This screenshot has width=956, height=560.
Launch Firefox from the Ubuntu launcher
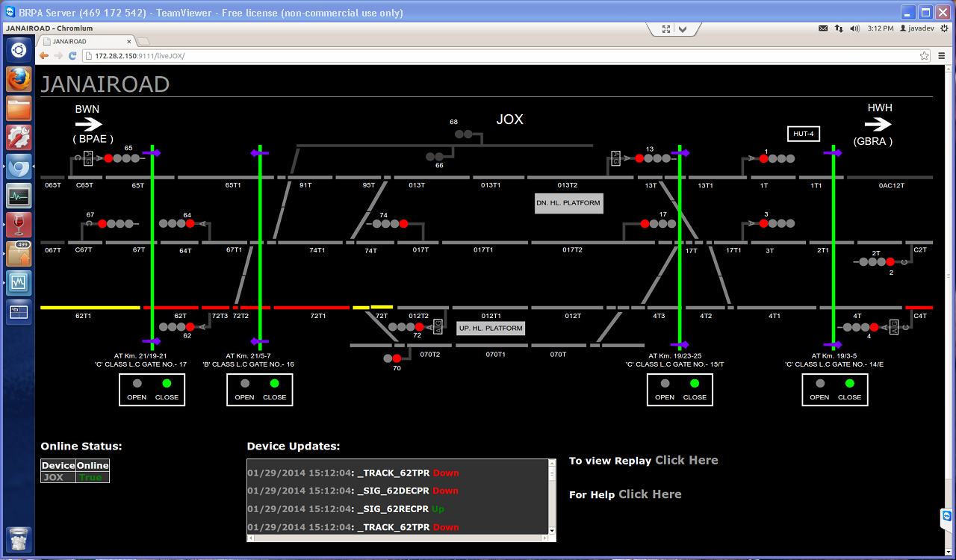(19, 78)
